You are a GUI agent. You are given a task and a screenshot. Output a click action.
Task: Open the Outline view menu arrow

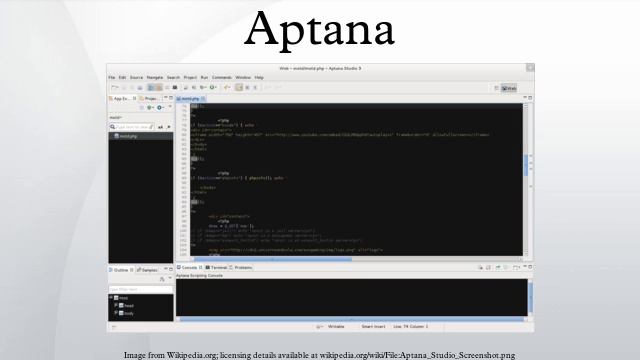tap(170, 278)
